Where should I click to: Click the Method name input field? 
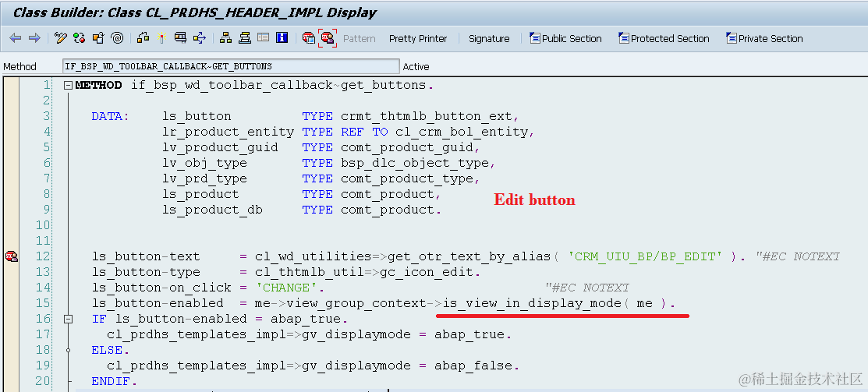pos(231,66)
